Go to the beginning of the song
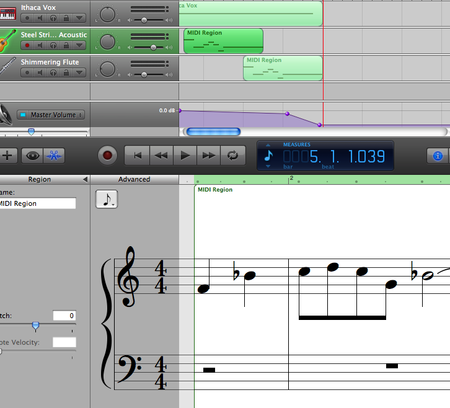450x408 pixels. pos(137,155)
